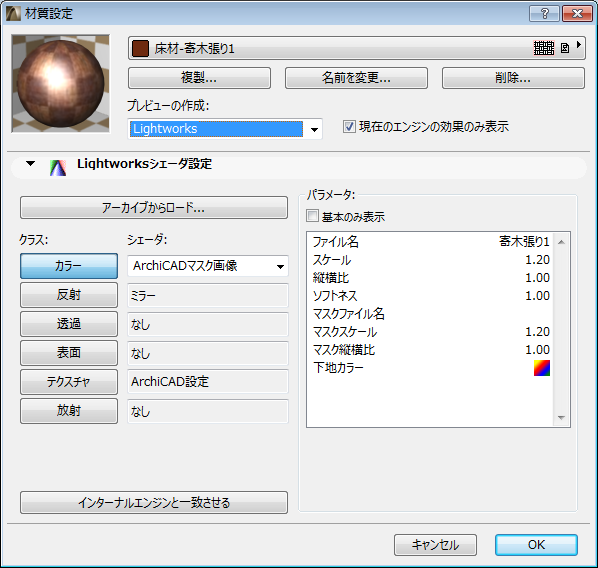598x568 pixels.
Task: Click the texture file icon in material bar
Action: click(x=564, y=48)
